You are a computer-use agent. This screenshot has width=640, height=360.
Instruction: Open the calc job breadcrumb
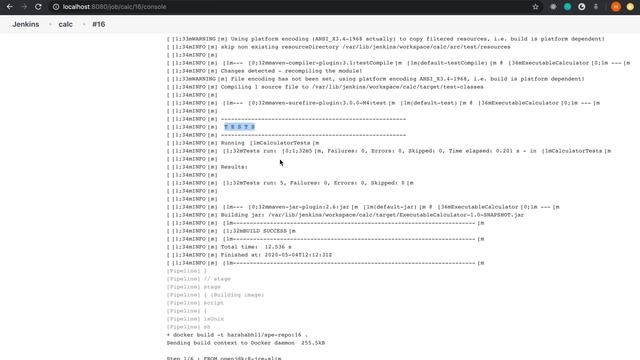(x=65, y=24)
